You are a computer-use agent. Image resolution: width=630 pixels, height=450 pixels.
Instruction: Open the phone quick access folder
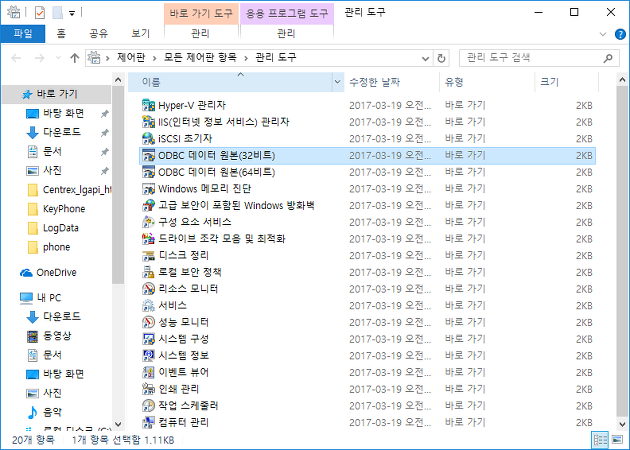pos(49,247)
